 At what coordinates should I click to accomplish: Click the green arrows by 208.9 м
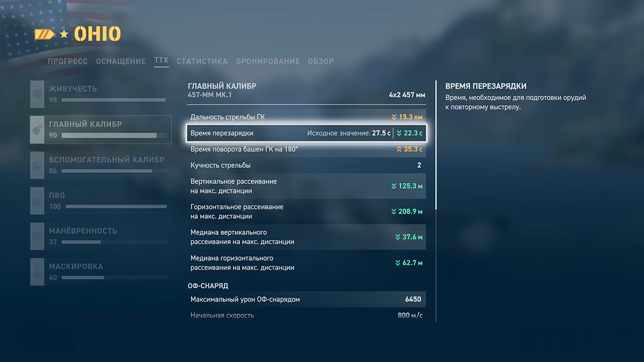(394, 212)
